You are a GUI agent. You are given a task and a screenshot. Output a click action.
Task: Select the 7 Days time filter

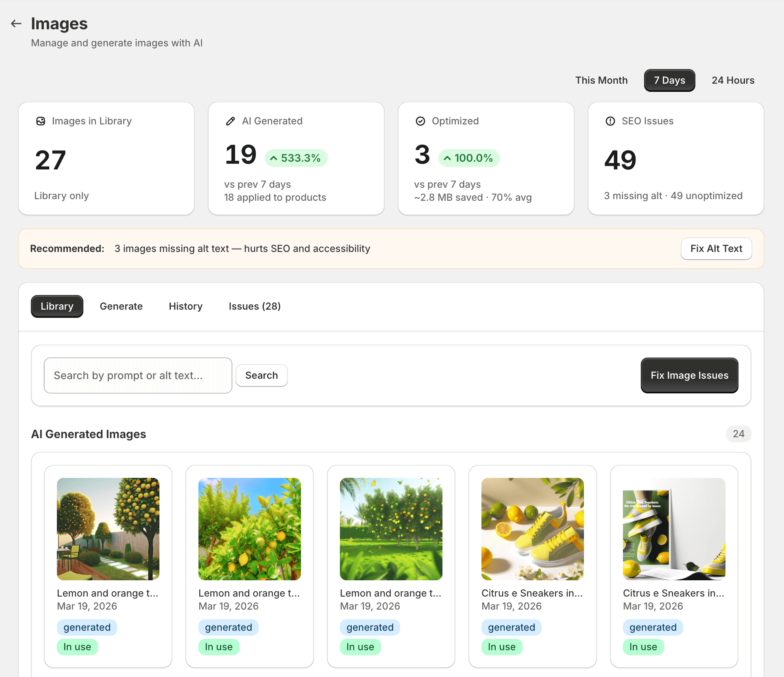tap(669, 80)
